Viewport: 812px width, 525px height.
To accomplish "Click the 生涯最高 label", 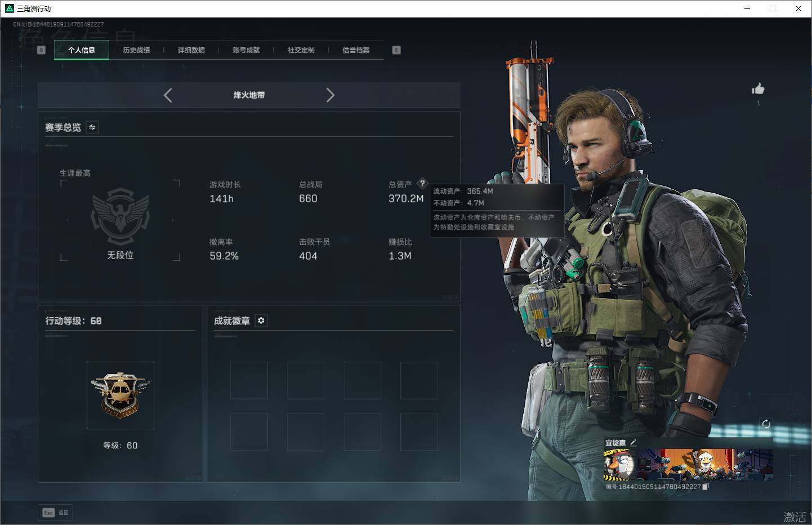I will click(75, 173).
